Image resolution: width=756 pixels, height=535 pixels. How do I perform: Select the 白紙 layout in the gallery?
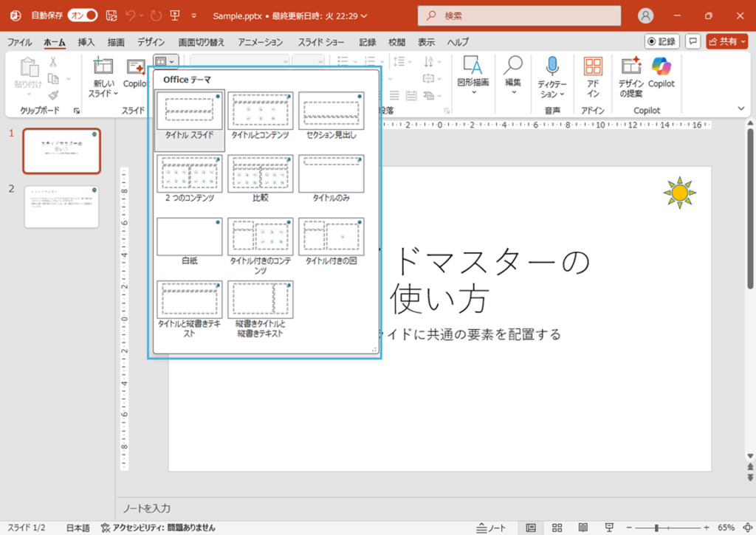189,235
